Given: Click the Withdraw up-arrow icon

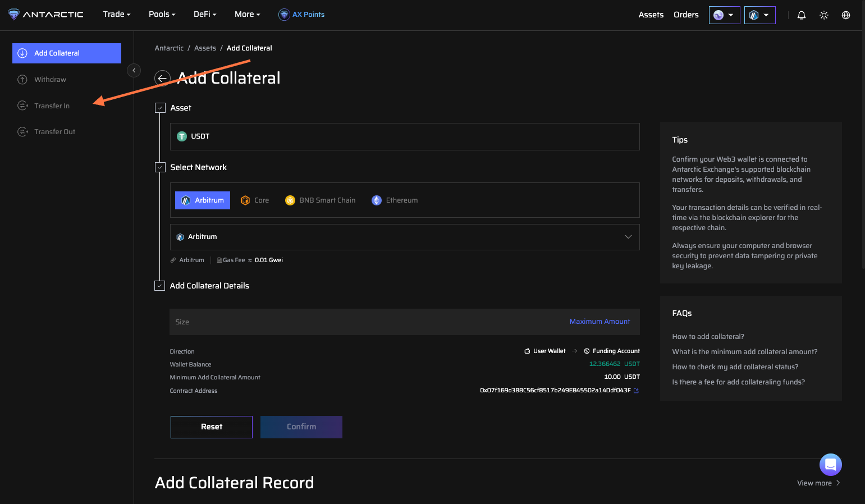Looking at the screenshot, I should tap(22, 80).
